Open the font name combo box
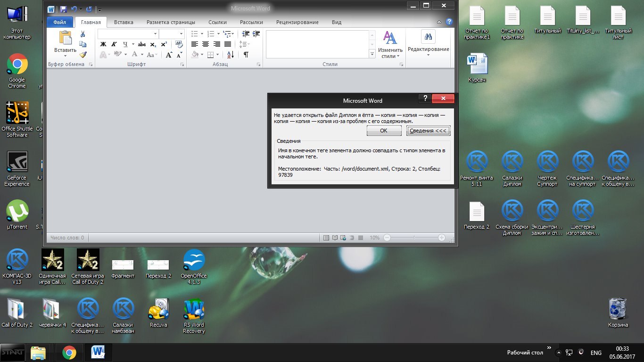Image resolution: width=644 pixels, height=362 pixels. 128,34
